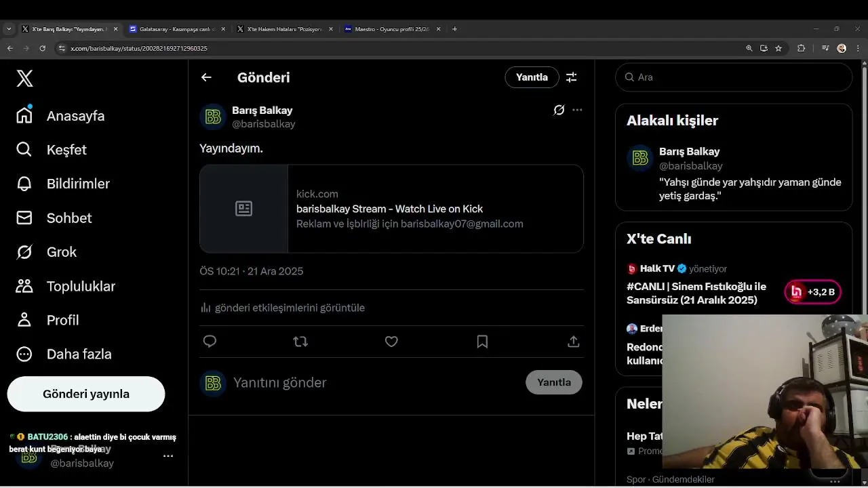
Task: Click the Gönderi yayınla button
Action: pos(86,394)
